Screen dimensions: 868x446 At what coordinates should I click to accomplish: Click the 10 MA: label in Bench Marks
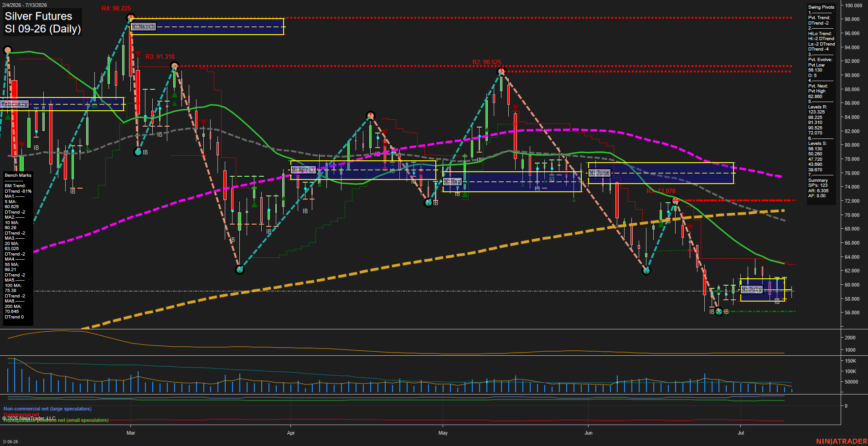(x=11, y=223)
